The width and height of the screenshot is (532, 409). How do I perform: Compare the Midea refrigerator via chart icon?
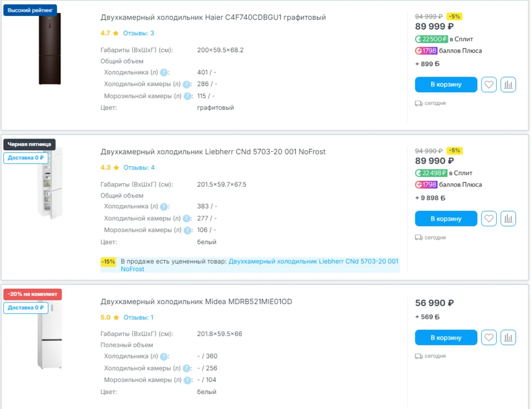pos(508,337)
